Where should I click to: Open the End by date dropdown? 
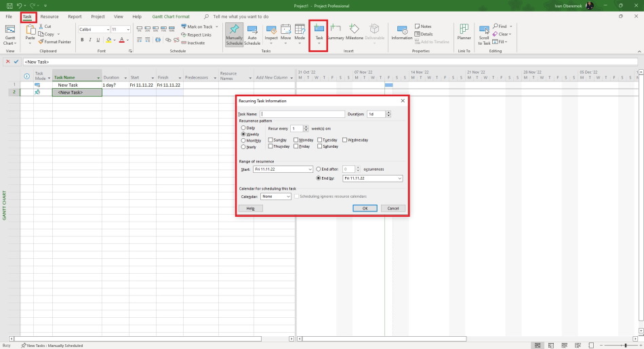tap(400, 178)
